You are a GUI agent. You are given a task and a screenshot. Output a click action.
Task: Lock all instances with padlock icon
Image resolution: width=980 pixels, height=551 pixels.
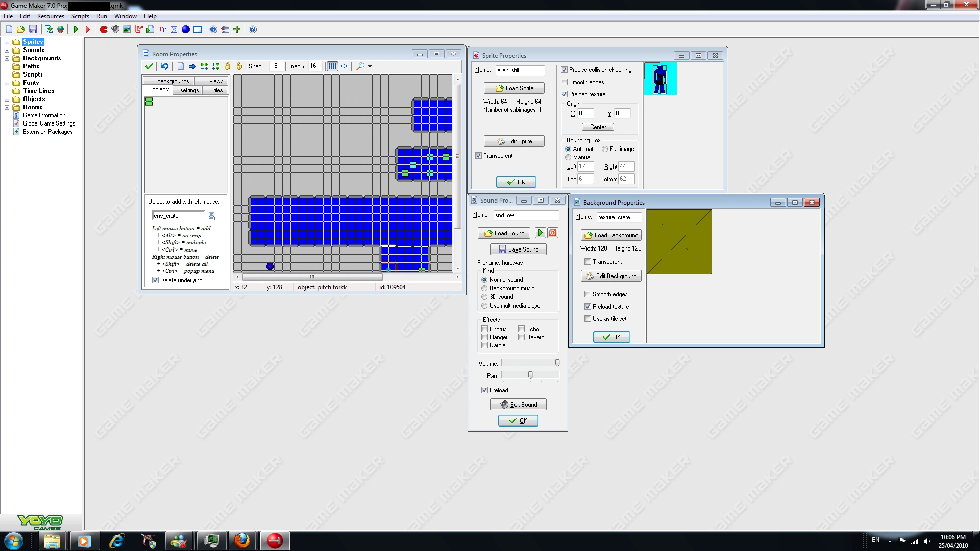click(x=228, y=66)
